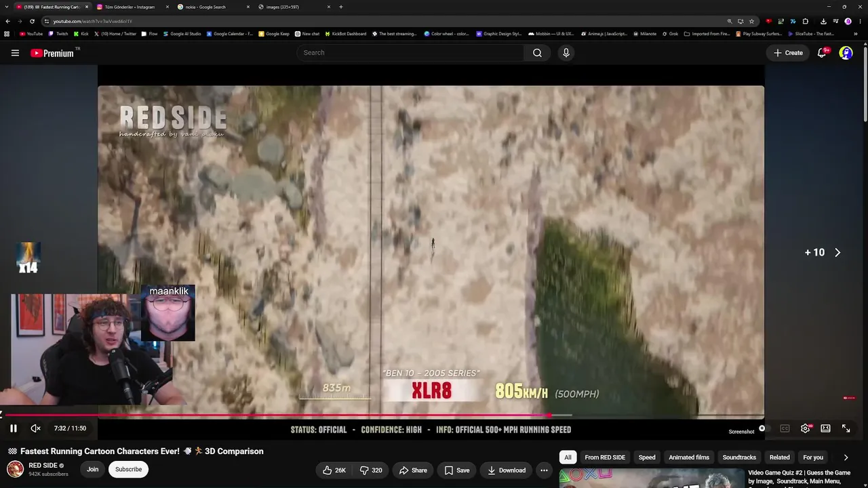Dislike the video

(x=371, y=470)
